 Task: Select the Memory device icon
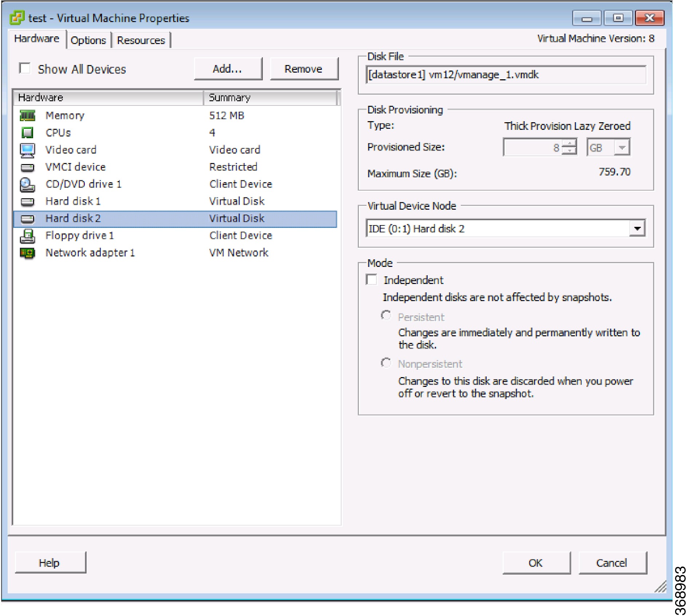pyautogui.click(x=27, y=116)
